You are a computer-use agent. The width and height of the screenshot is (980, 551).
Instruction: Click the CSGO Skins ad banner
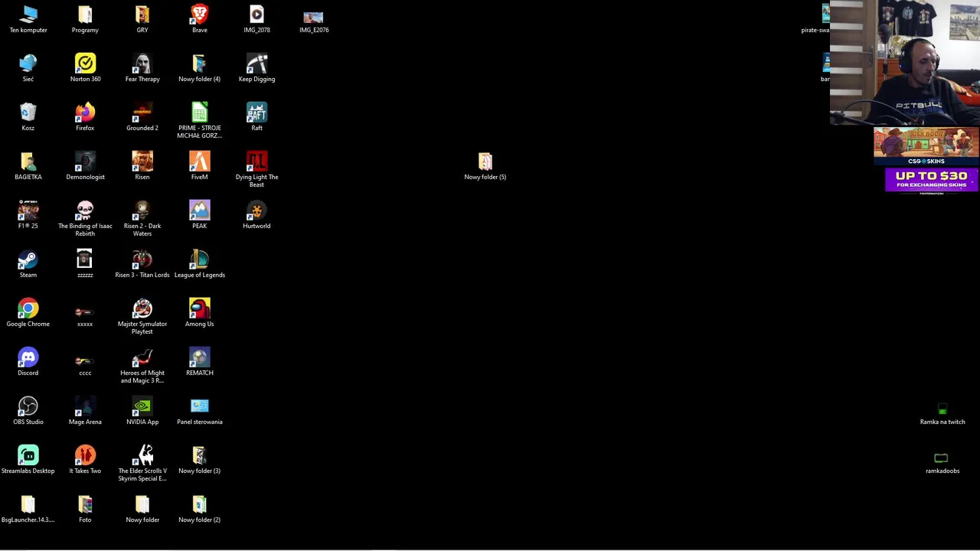click(x=926, y=147)
